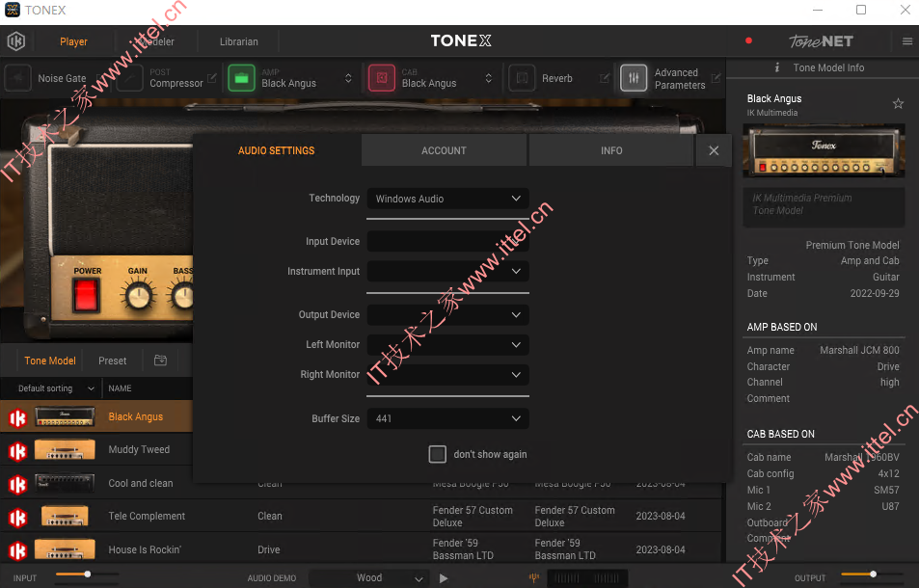
Task: Click the Tonex amp image in info panel
Action: tap(824, 150)
